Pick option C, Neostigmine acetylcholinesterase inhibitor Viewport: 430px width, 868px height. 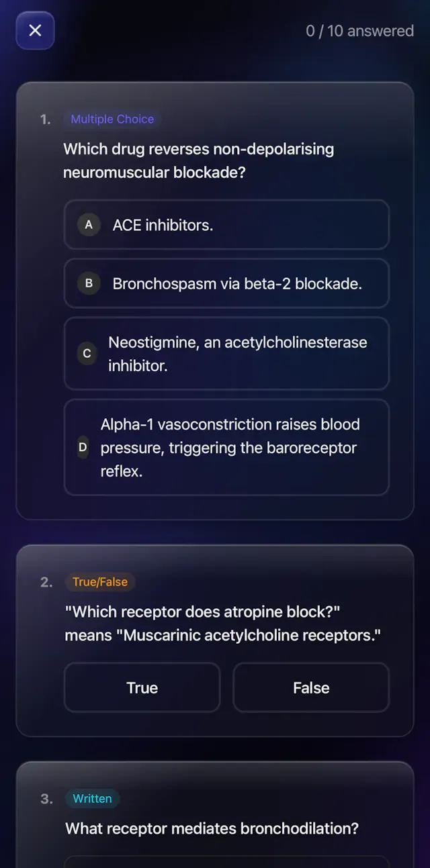pyautogui.click(x=226, y=354)
